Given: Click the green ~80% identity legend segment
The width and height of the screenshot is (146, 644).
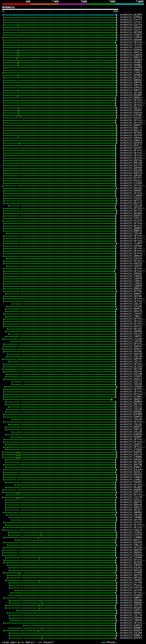Looking at the screenshot, I should 101,4.
